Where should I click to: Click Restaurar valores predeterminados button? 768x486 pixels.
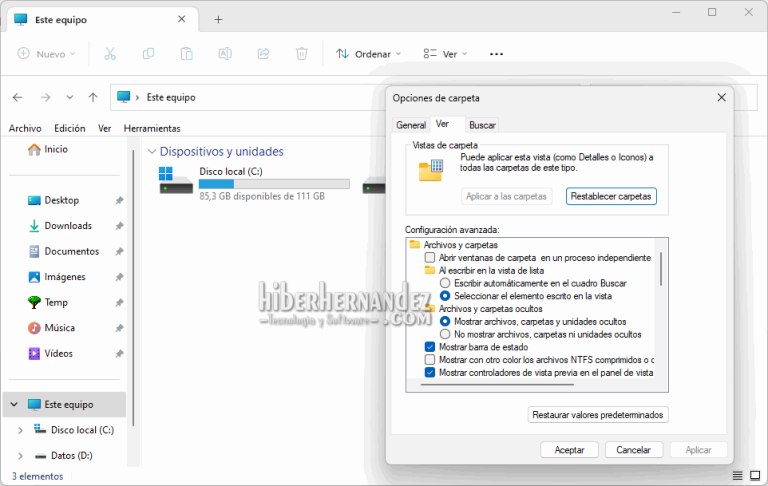[x=598, y=414]
